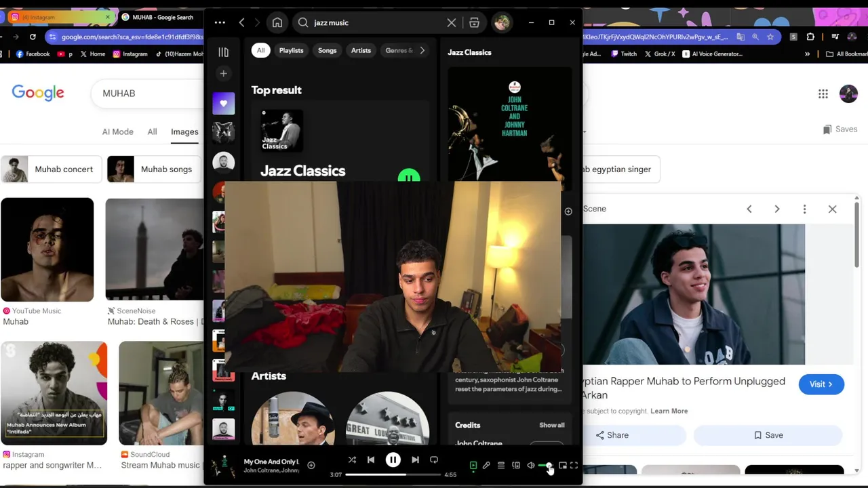Screen dimensions: 868x488
Task: Skip to previous track in Spotify
Action: [371, 460]
